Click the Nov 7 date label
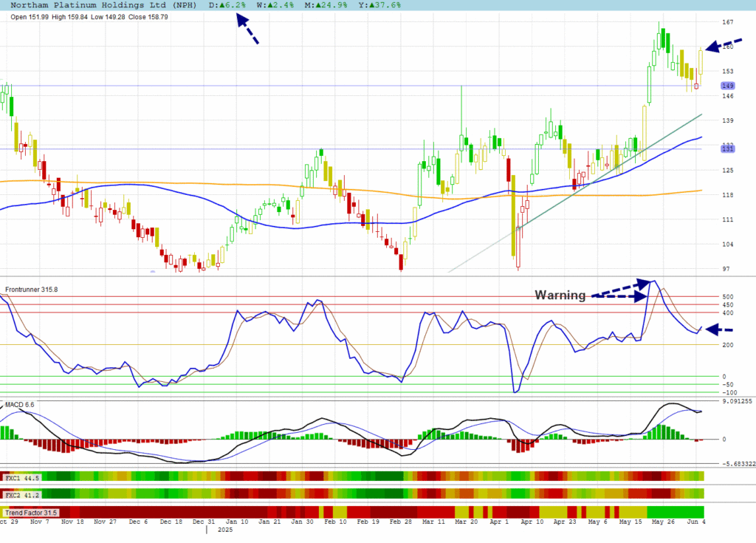This screenshot has height=543, width=756. [x=40, y=522]
